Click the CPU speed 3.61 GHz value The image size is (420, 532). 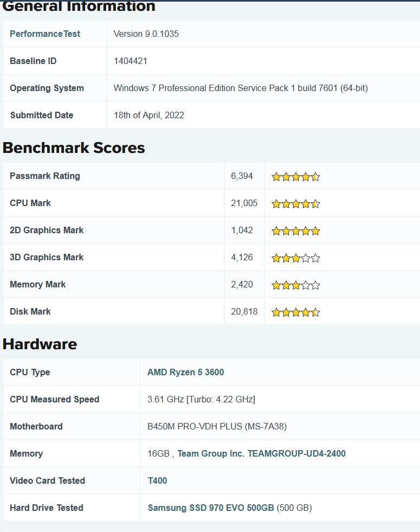pos(201,399)
